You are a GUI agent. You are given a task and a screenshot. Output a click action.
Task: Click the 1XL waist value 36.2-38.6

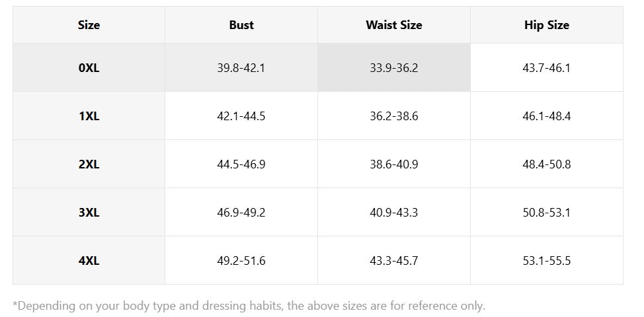[x=394, y=116]
